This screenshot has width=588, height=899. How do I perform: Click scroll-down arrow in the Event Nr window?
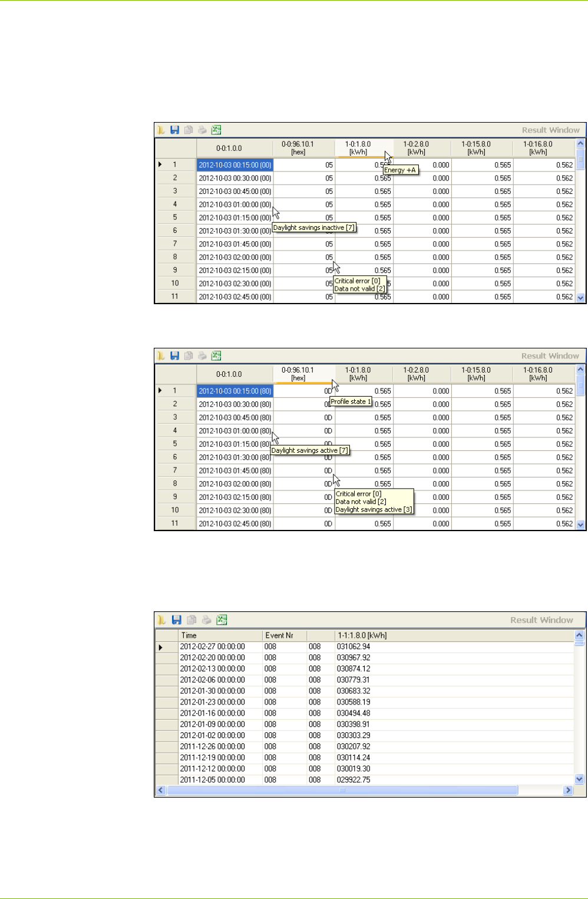click(x=579, y=779)
